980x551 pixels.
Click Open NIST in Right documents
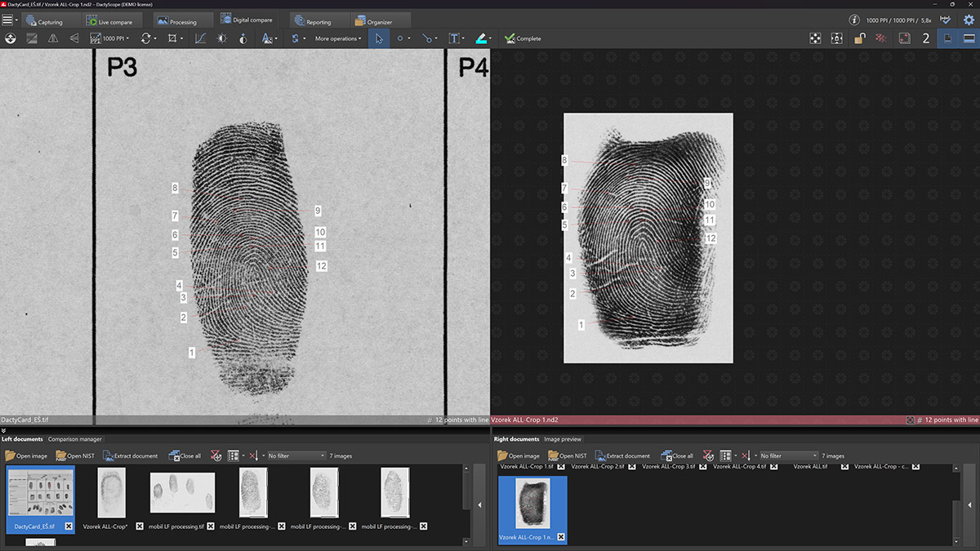568,455
